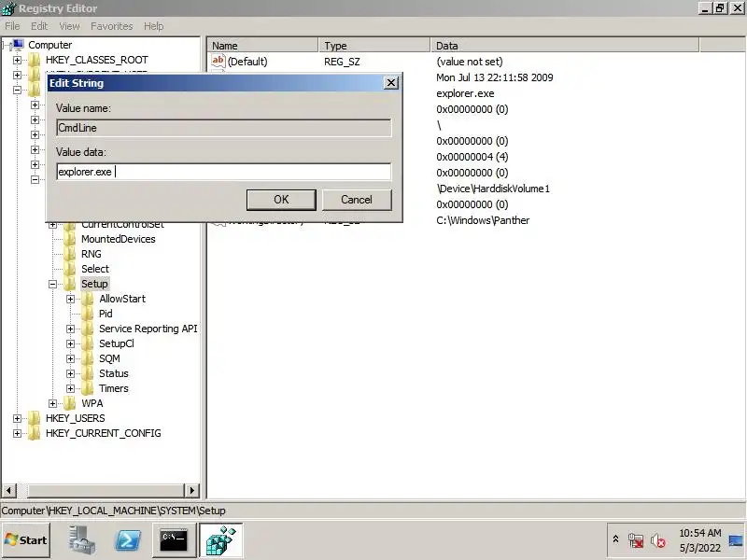Click the \Device\HarddiskVolume1 data value
Image resolution: width=747 pixels, height=560 pixels.
click(x=493, y=189)
